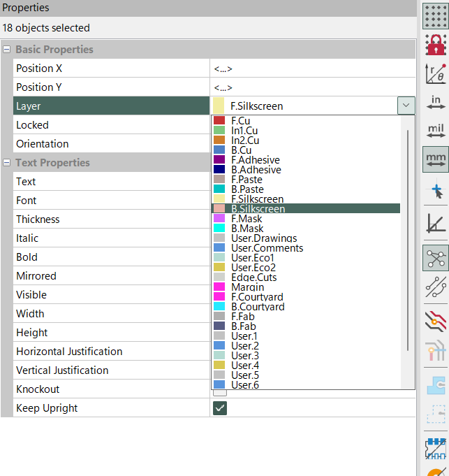Toggle grid display in the right toolbar
The image size is (449, 476).
click(x=436, y=15)
